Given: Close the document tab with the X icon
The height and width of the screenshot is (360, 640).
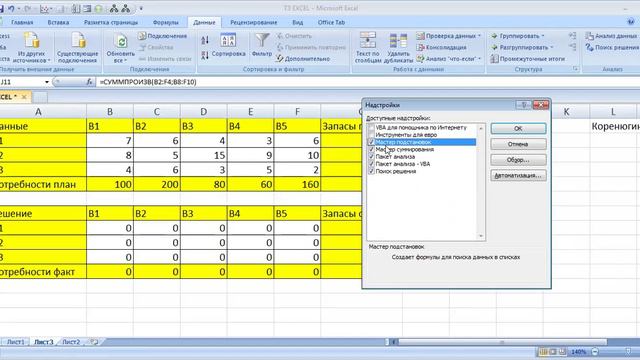Looking at the screenshot, I should (x=24, y=97).
